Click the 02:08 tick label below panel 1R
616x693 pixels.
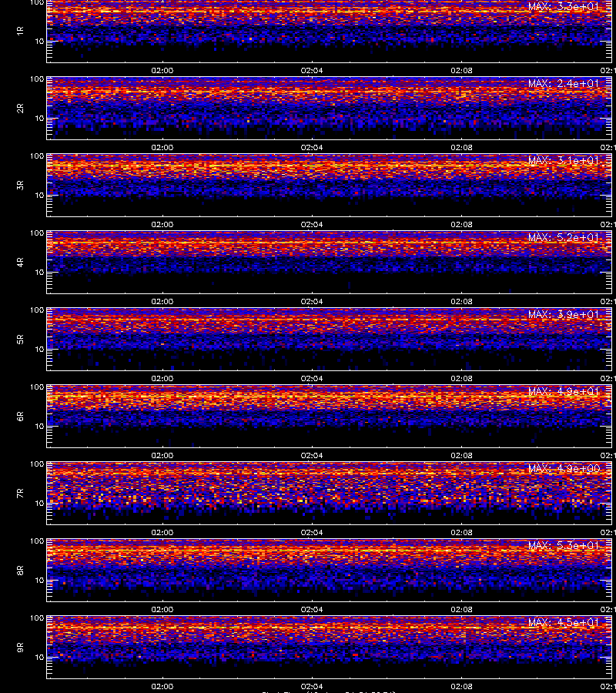461,70
